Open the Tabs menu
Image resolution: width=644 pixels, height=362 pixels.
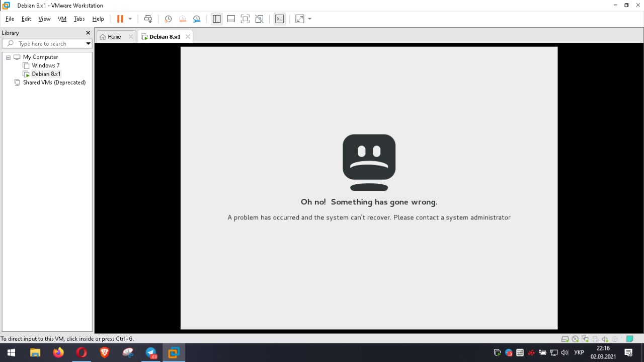point(79,19)
